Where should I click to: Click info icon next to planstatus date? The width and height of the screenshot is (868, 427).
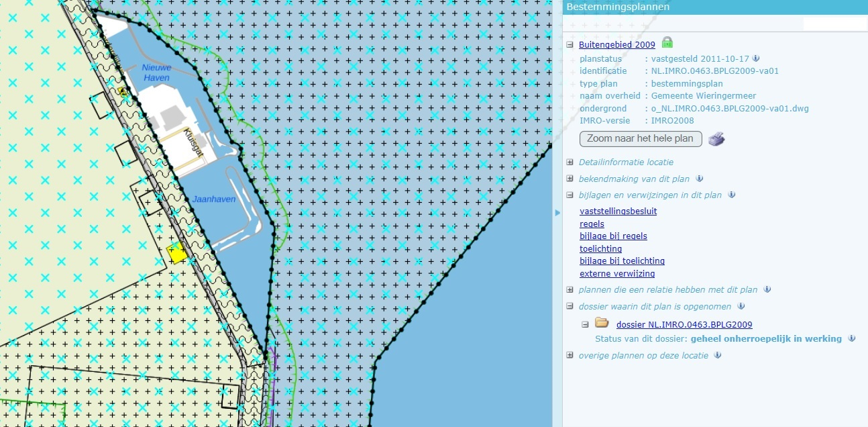756,58
